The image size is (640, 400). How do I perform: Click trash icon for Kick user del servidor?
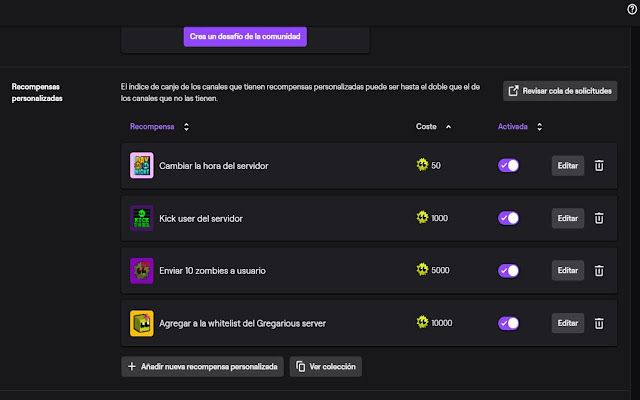coord(599,218)
